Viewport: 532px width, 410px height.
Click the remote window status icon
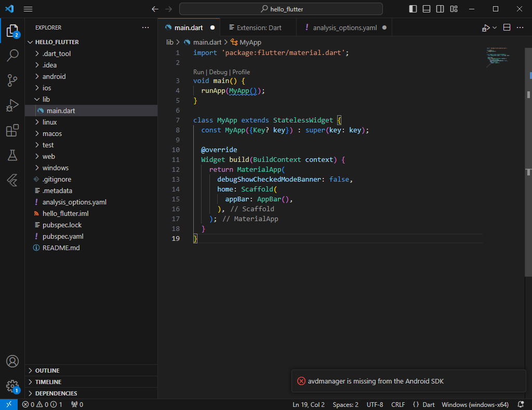(9, 404)
